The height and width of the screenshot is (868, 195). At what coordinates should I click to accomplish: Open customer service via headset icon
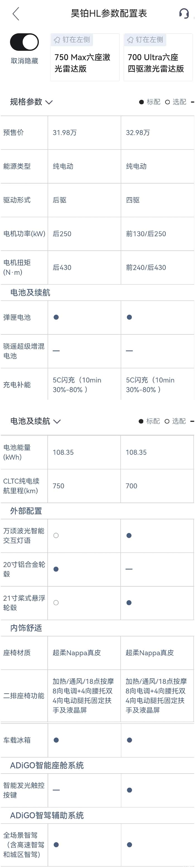(184, 13)
